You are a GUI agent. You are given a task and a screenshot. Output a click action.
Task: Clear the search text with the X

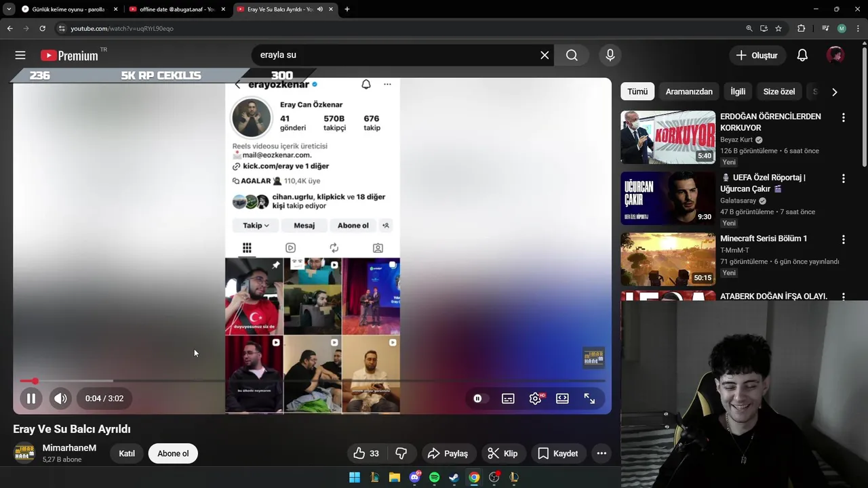click(x=545, y=55)
